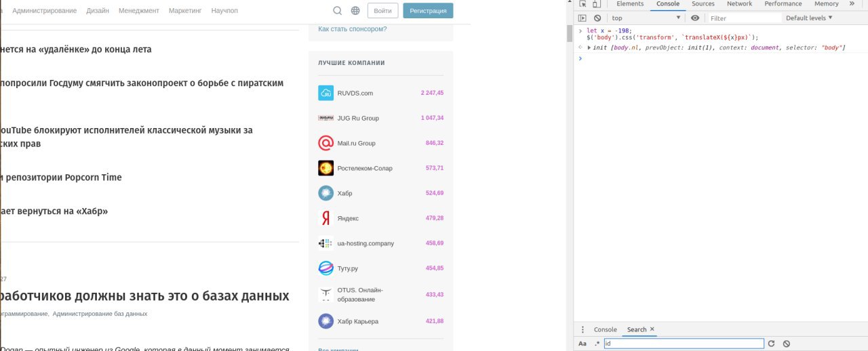Click the Регистрация button
The height and width of the screenshot is (351, 868).
[x=428, y=11]
